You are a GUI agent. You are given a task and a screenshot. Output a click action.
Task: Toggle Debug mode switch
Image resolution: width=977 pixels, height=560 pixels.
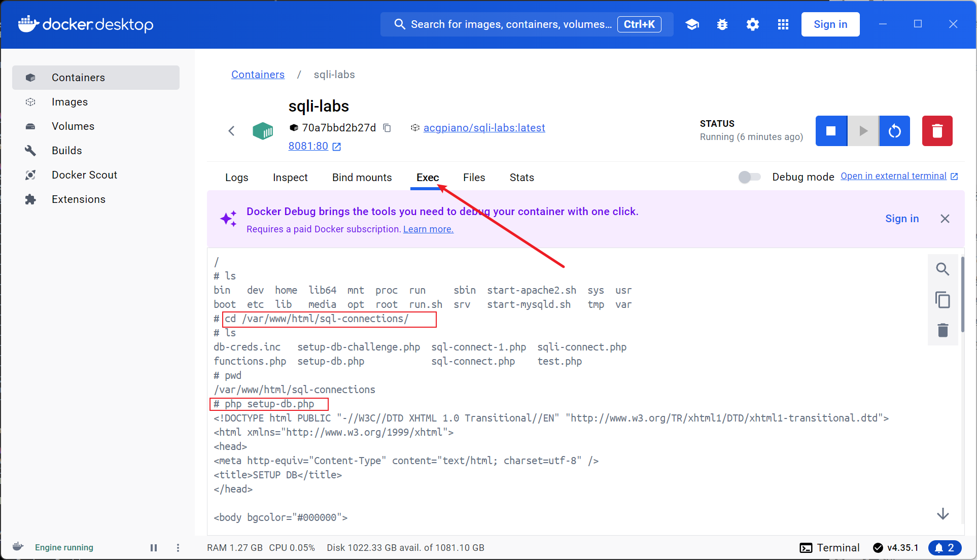(x=750, y=177)
